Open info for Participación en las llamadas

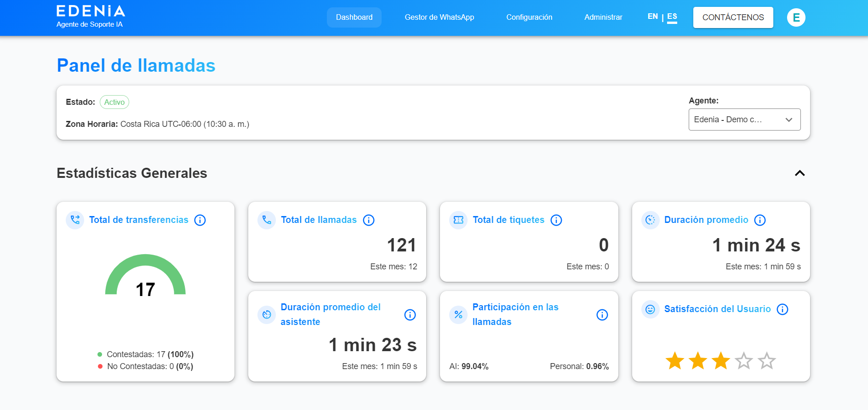[x=602, y=315]
